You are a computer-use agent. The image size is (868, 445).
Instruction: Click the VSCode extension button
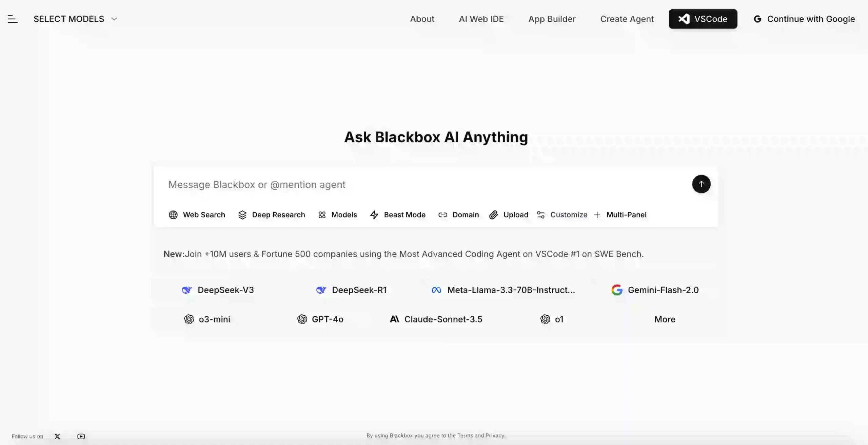click(x=703, y=19)
